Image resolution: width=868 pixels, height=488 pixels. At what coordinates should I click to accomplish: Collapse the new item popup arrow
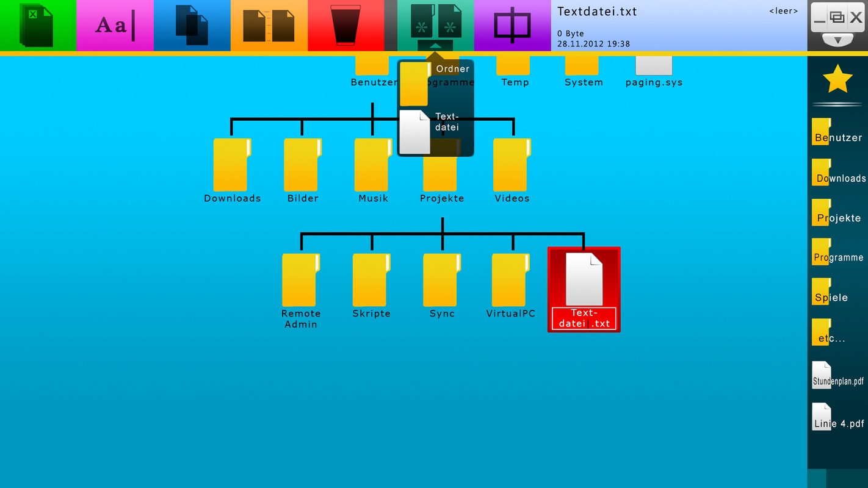pos(435,46)
